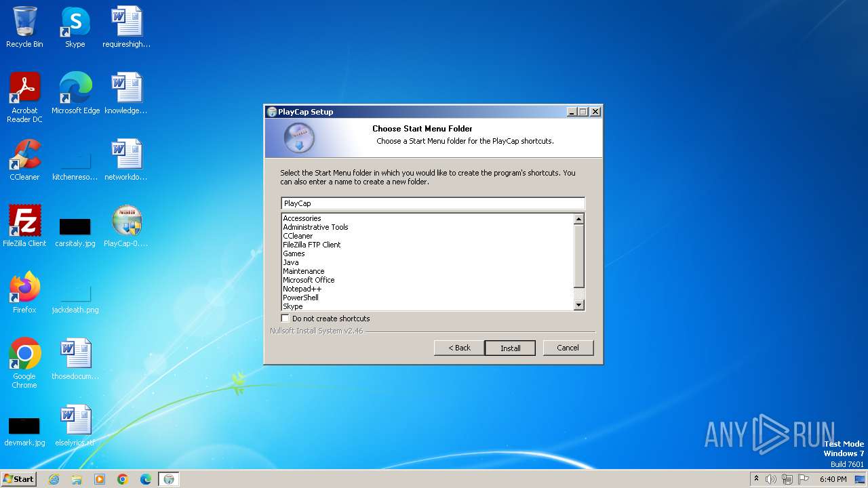Cancel the PlayCap setup
The width and height of the screenshot is (868, 488).
click(568, 348)
